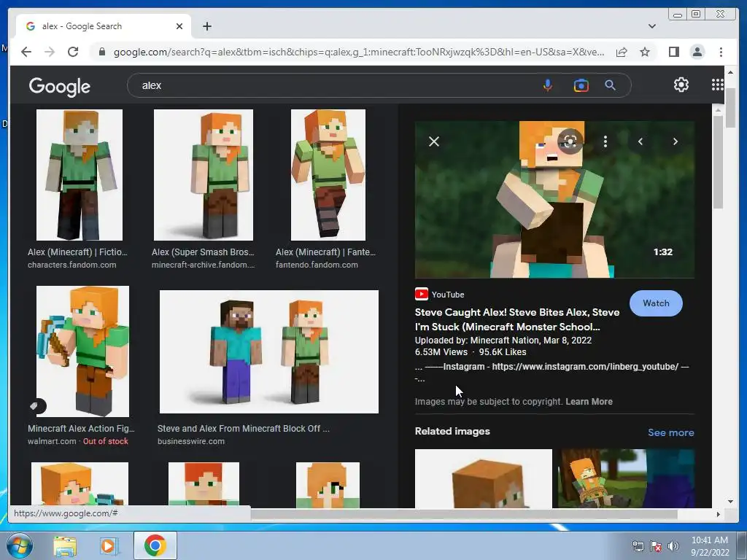Close the image preview panel
The height and width of the screenshot is (560, 747).
click(434, 141)
